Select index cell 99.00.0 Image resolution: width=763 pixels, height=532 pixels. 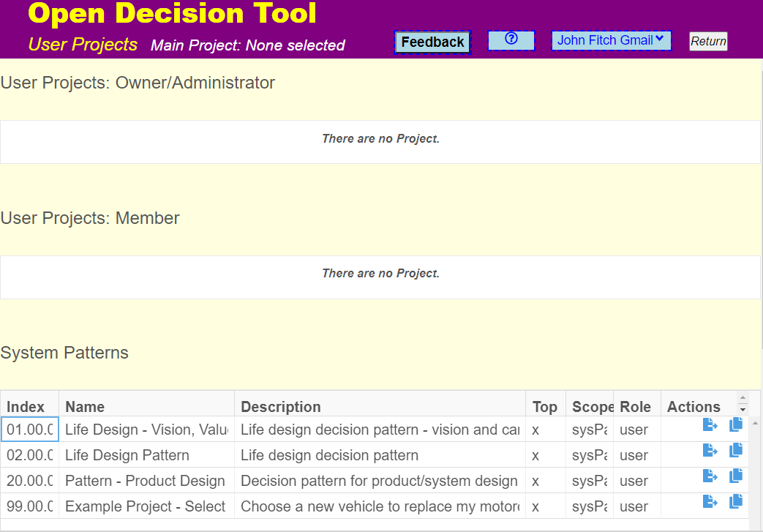tap(30, 506)
